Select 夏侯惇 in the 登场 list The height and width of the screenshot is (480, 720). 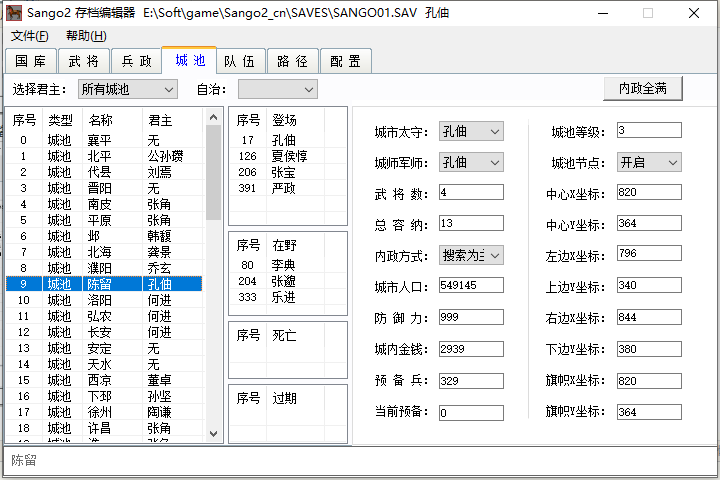(x=290, y=156)
